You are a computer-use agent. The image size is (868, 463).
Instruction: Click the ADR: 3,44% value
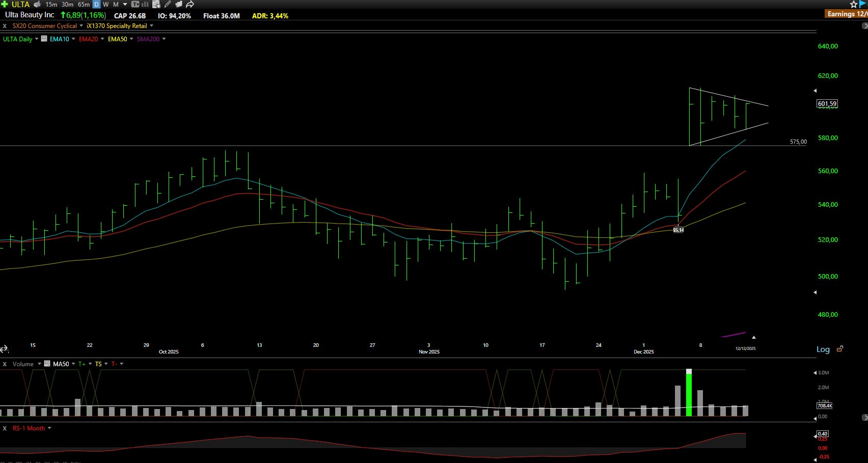pyautogui.click(x=270, y=16)
